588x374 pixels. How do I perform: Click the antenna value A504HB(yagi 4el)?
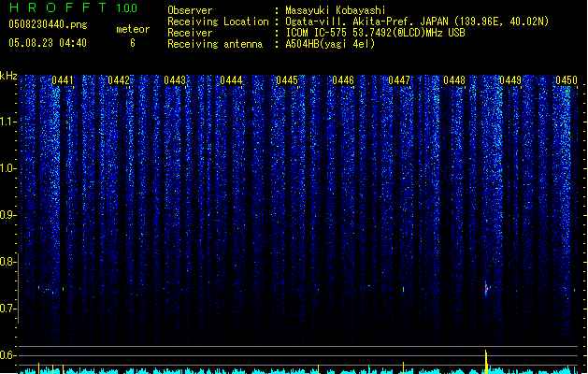[330, 44]
